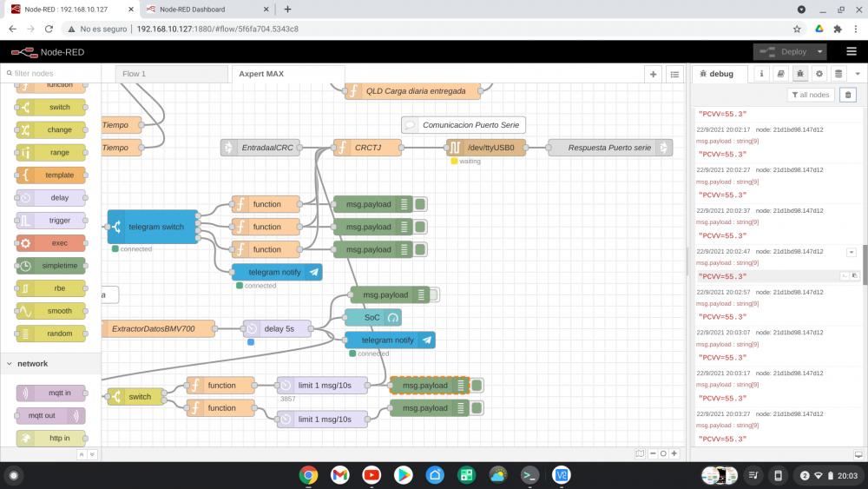Expand all palette categories arrow

coord(92,454)
